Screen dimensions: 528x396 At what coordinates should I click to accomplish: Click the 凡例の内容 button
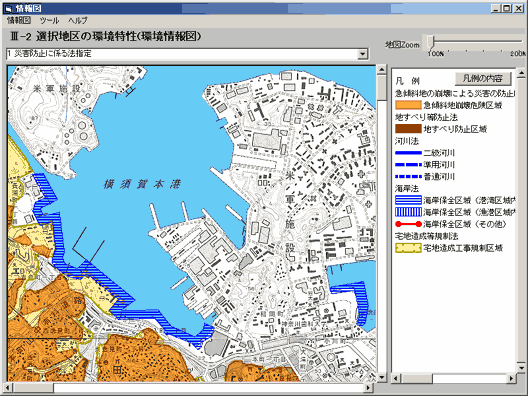pos(483,78)
